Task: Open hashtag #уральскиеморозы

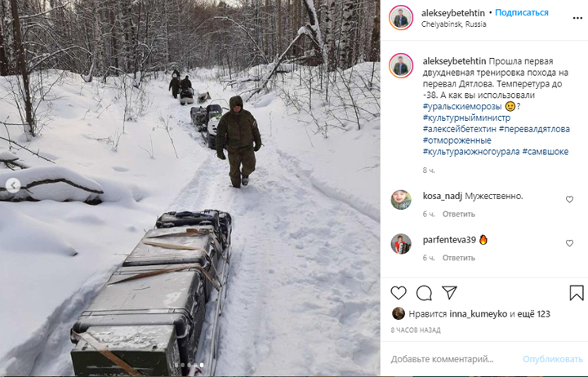Action: [x=462, y=106]
